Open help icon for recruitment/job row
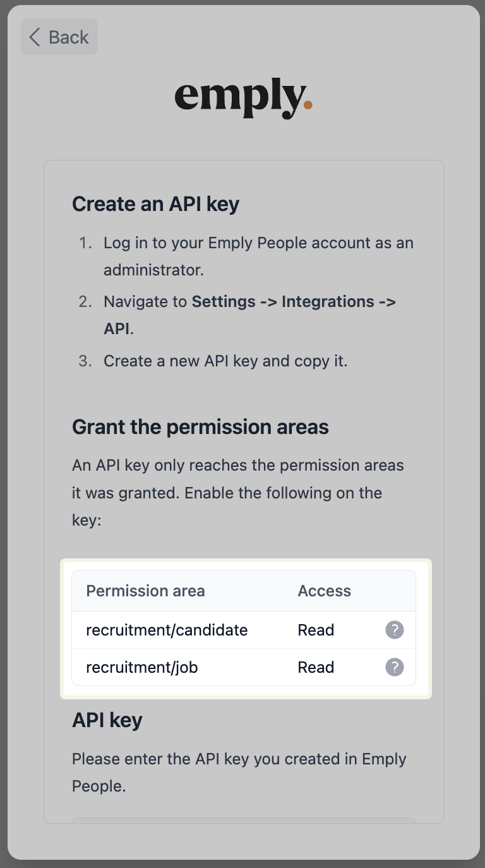This screenshot has height=868, width=485. coord(395,667)
